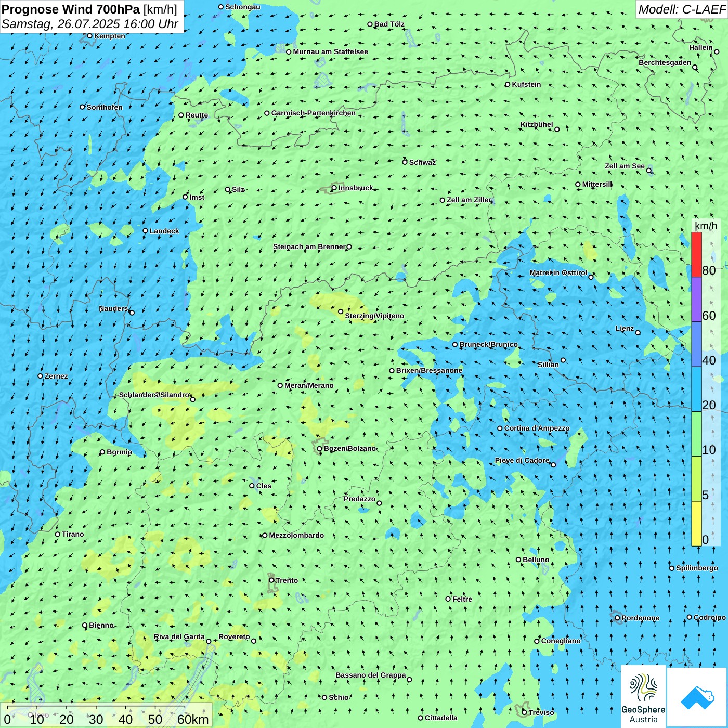728x728 pixels.
Task: Click the Murnau am Staffelsee label
Action: (x=331, y=51)
